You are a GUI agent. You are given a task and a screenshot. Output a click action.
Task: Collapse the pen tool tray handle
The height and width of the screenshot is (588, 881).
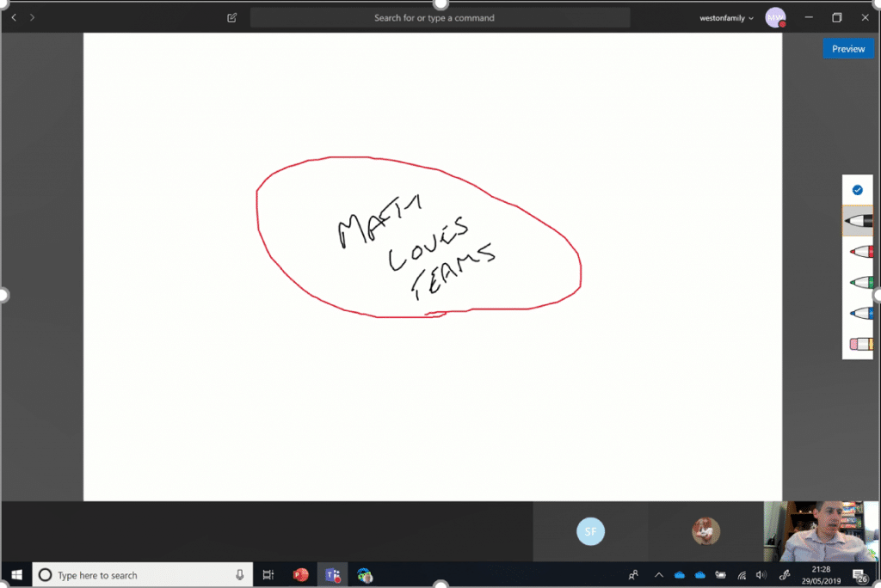[877, 295]
